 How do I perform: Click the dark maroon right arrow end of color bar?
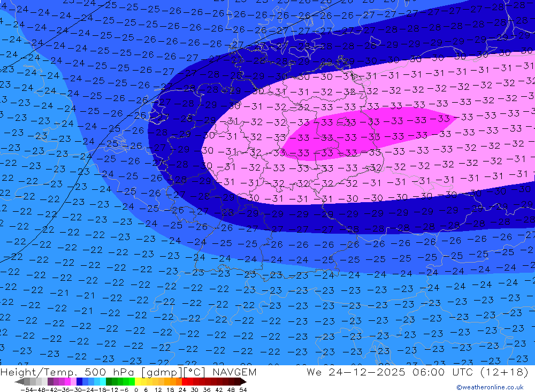pyautogui.click(x=243, y=381)
